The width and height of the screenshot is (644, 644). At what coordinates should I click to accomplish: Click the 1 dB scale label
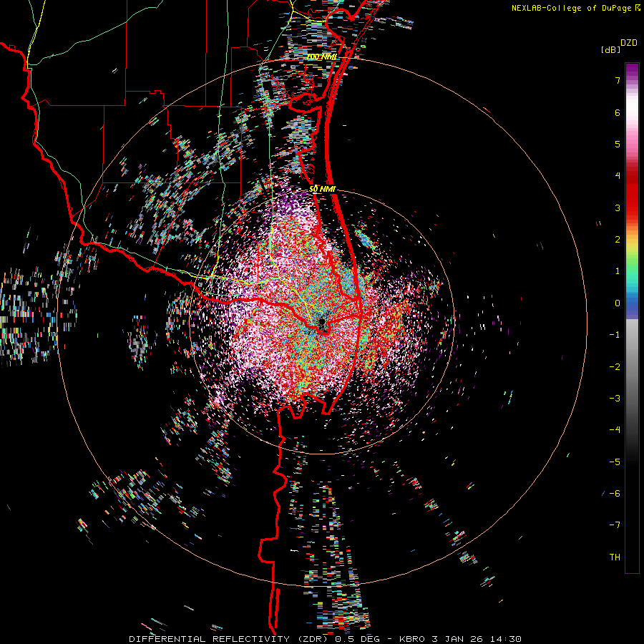tap(618, 271)
